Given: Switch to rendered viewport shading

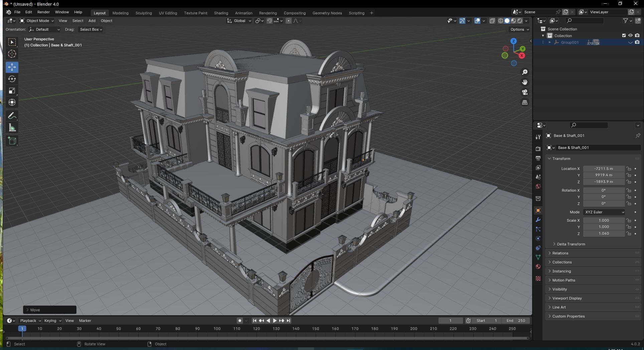Looking at the screenshot, I should pos(520,21).
